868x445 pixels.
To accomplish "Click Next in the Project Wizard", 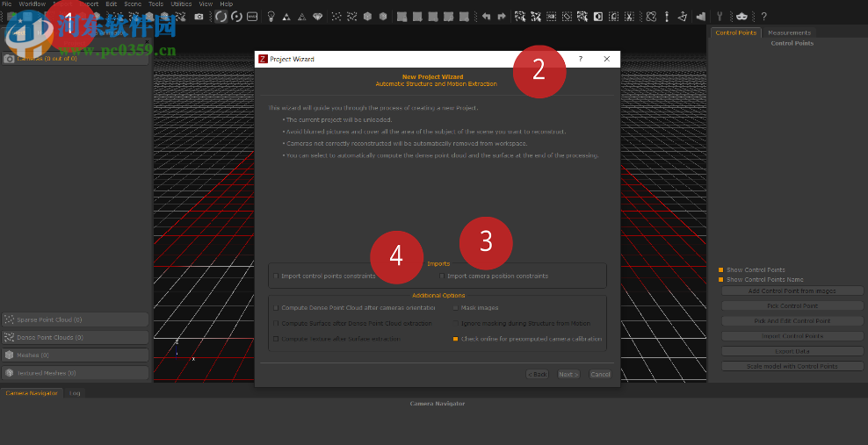I will coord(568,374).
